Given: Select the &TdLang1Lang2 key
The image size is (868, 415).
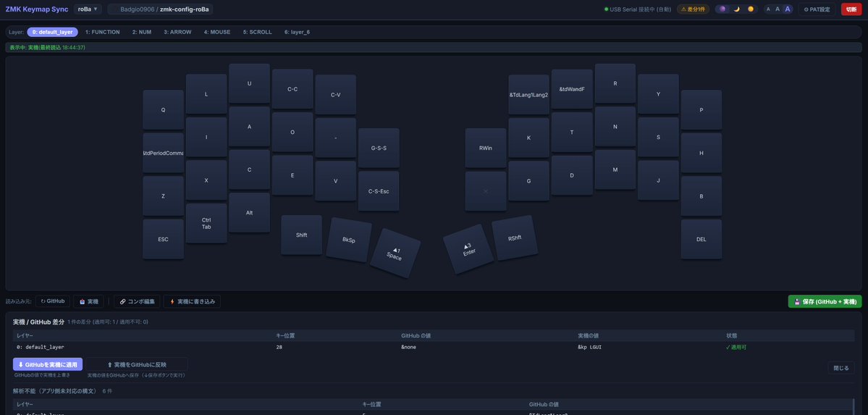Looking at the screenshot, I should pyautogui.click(x=528, y=95).
